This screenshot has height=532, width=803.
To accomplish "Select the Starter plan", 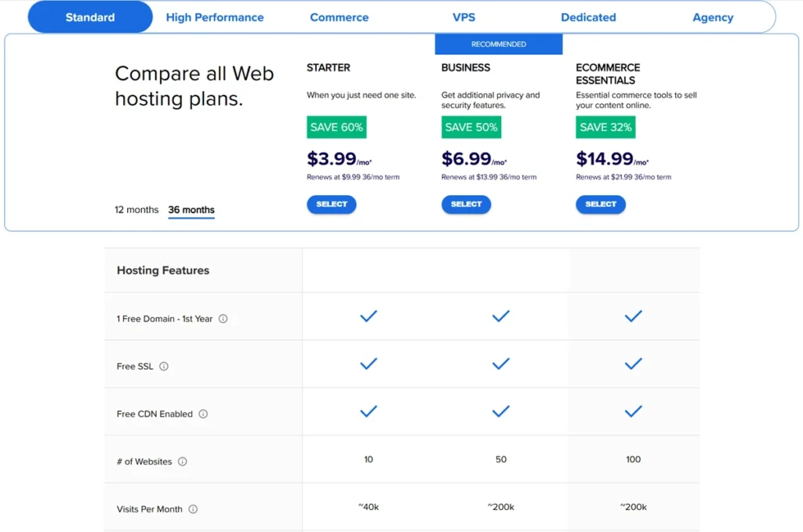I will (331, 204).
